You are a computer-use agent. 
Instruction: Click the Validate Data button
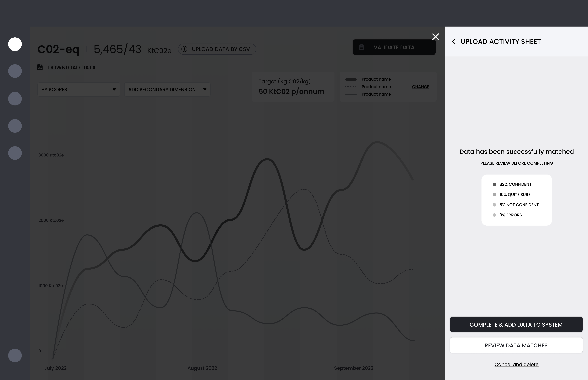[x=394, y=47]
